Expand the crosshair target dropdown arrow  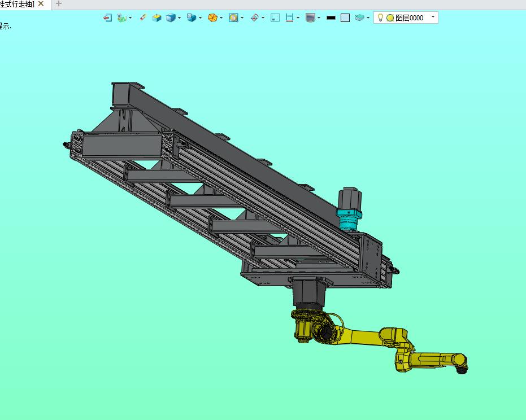pos(263,17)
